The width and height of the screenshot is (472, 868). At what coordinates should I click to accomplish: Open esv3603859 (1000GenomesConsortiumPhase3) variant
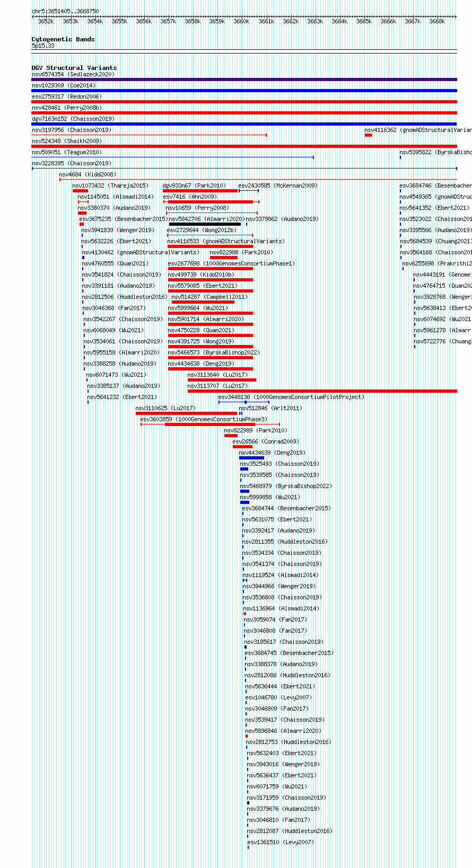point(204,419)
